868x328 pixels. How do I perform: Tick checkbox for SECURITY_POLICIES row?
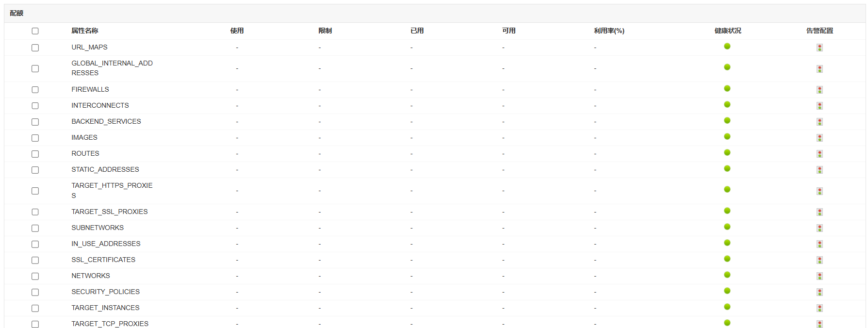[x=35, y=292]
